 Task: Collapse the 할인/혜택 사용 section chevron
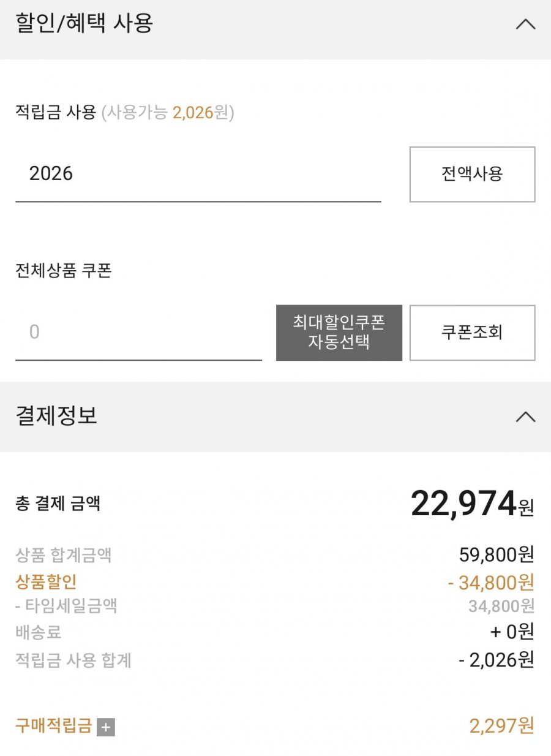pyautogui.click(x=525, y=25)
